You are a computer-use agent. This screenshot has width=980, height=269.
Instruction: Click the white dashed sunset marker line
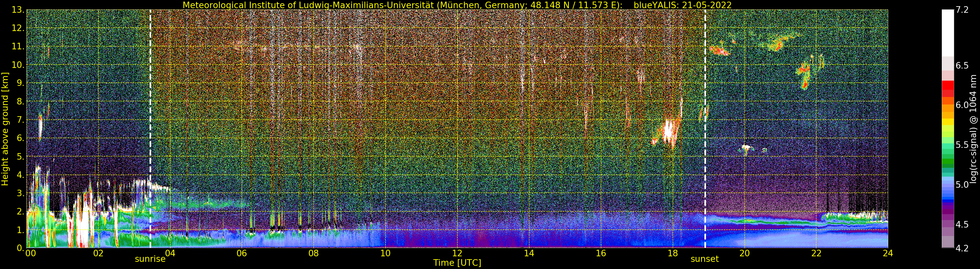point(705,129)
